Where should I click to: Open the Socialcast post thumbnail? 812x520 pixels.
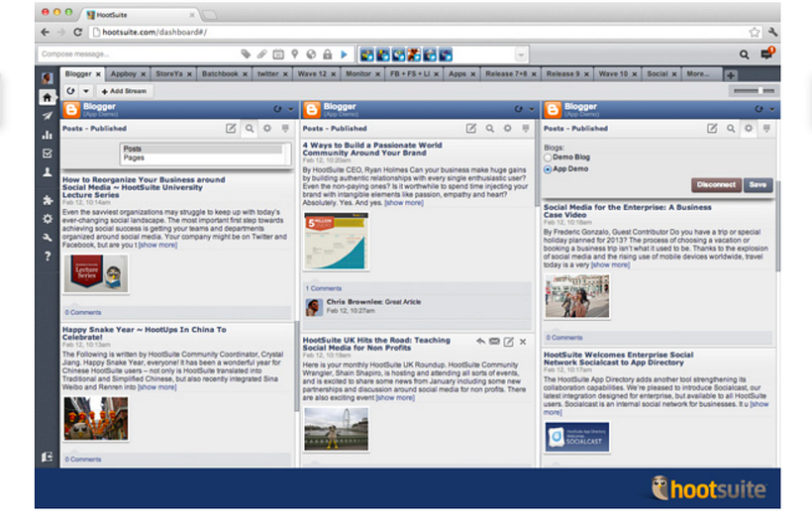pyautogui.click(x=577, y=437)
